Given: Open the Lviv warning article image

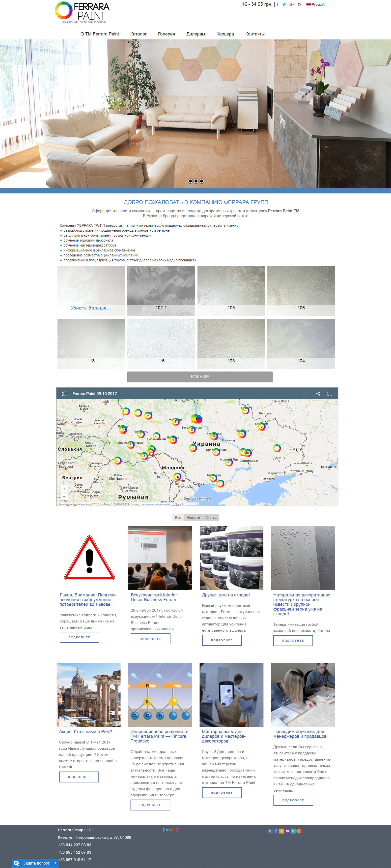Looking at the screenshot, I should point(89,558).
